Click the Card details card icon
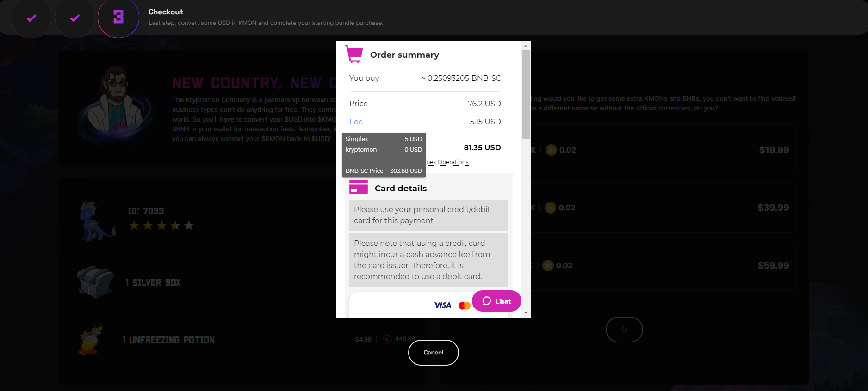Viewport: 868px width, 391px height. (359, 187)
